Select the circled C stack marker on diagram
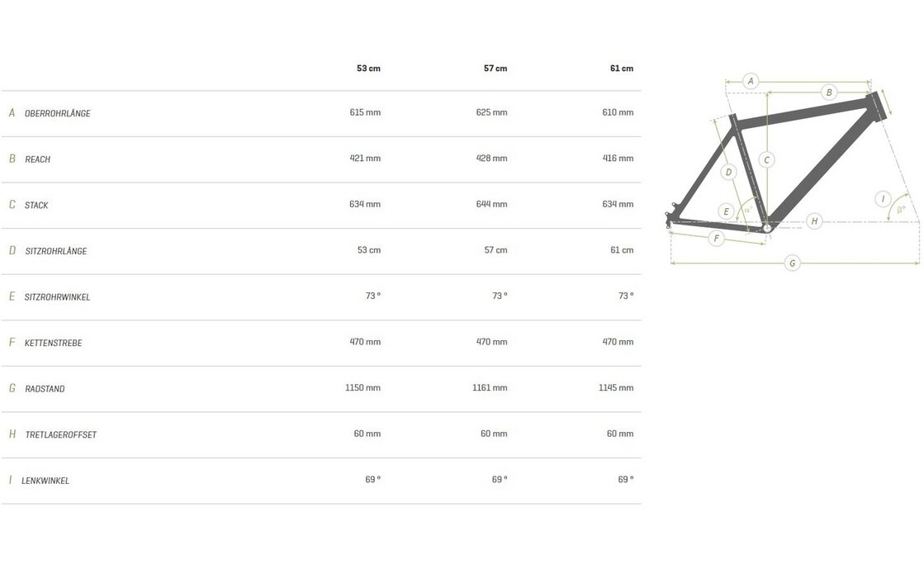This screenshot has width=924, height=569. [x=767, y=160]
